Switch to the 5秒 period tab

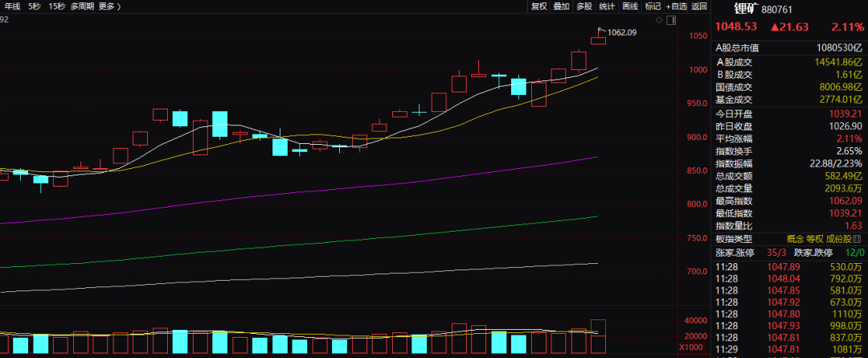(34, 6)
